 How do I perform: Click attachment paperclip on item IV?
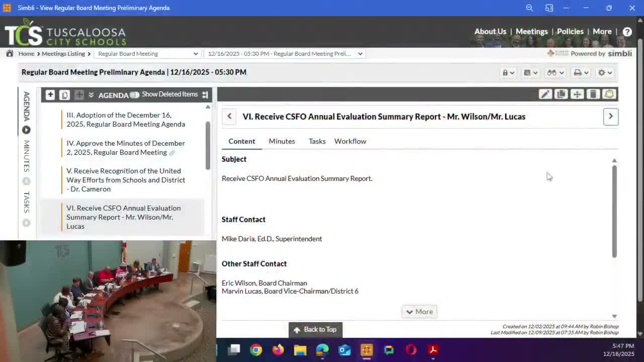[x=172, y=153]
